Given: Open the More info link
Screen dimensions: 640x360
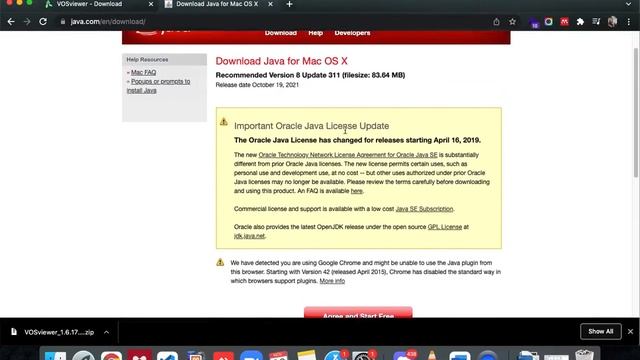Looking at the screenshot, I should tap(332, 281).
